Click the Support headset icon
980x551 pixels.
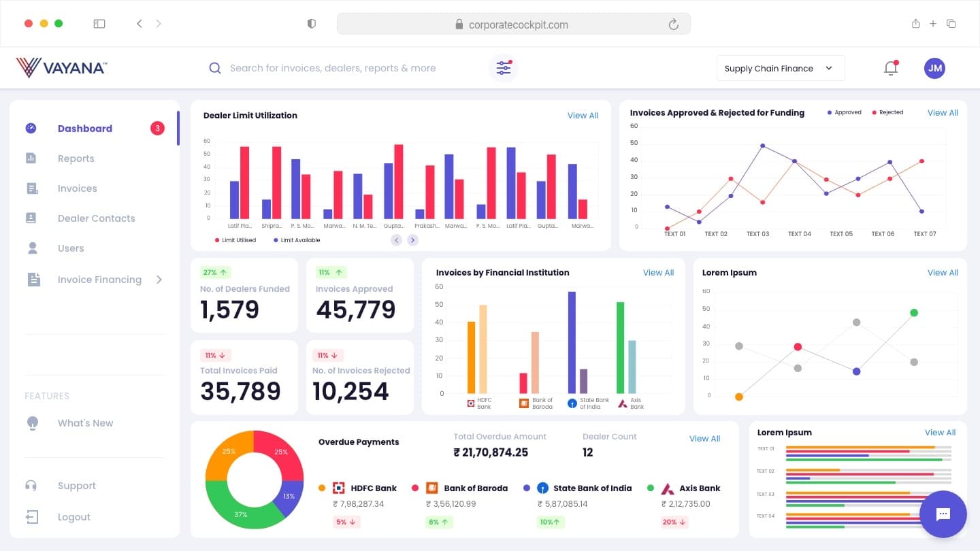[x=31, y=486]
